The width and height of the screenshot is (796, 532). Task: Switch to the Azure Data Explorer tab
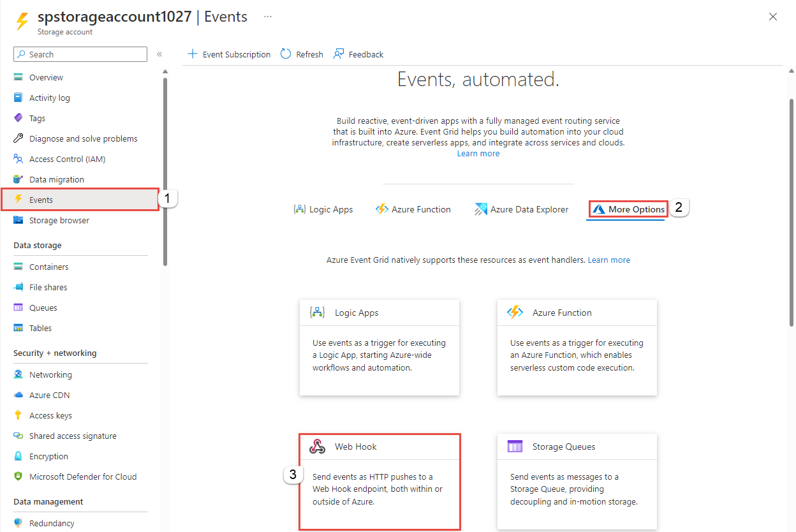coord(521,209)
